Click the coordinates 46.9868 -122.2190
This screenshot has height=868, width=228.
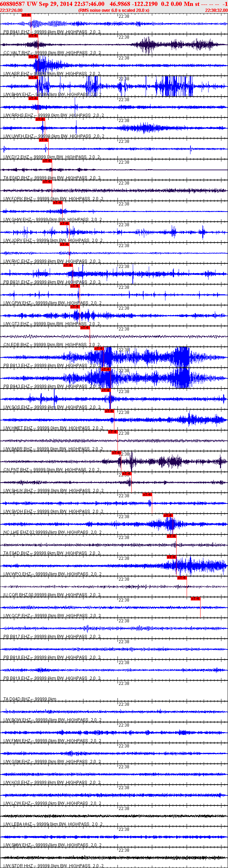tap(133, 4)
